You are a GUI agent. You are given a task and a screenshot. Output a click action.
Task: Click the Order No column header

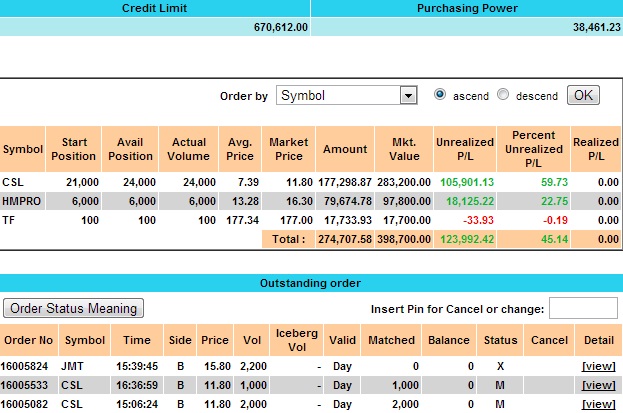27,340
